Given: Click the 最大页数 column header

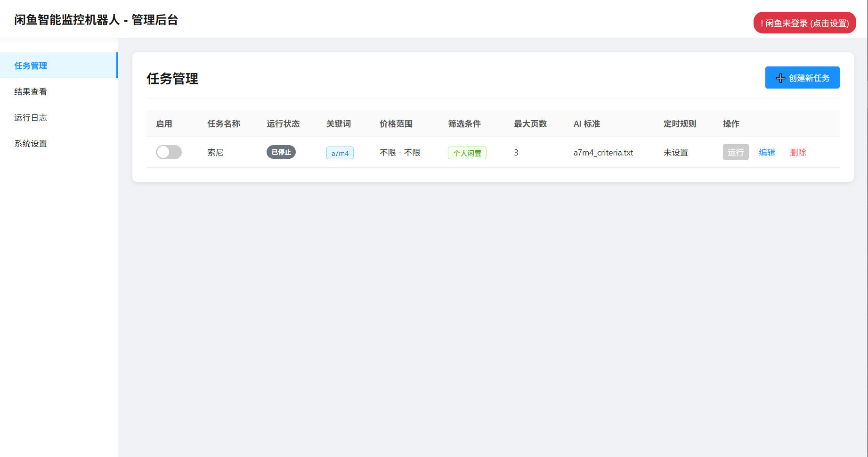Looking at the screenshot, I should [530, 123].
